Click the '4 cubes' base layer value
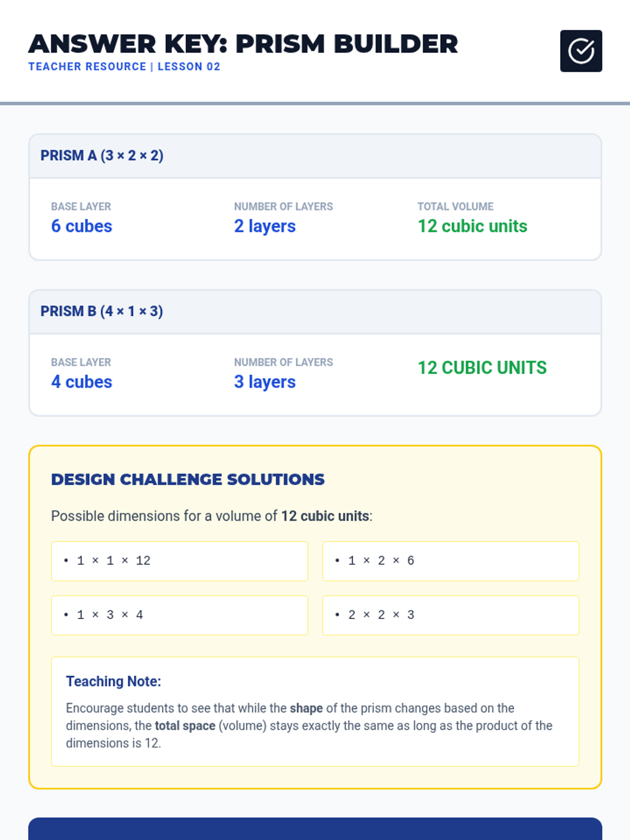Viewport: 630px width, 840px height. click(x=81, y=382)
